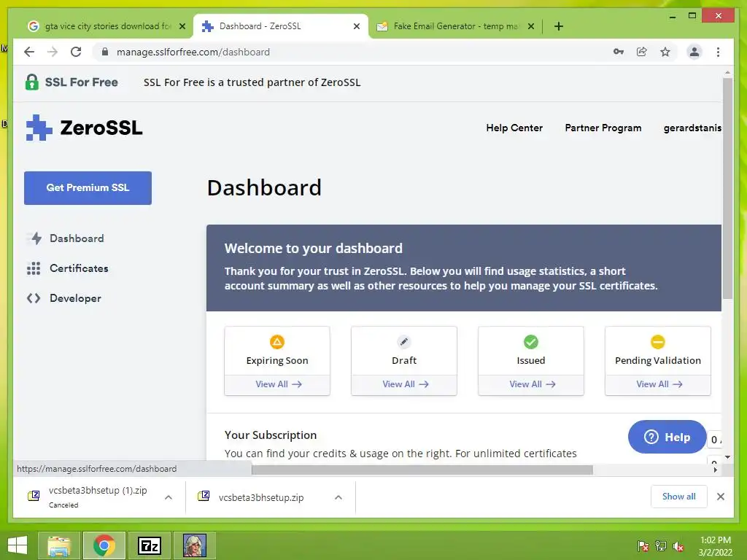This screenshot has width=747, height=560.
Task: Click the Get Premium SSL button
Action: (88, 187)
